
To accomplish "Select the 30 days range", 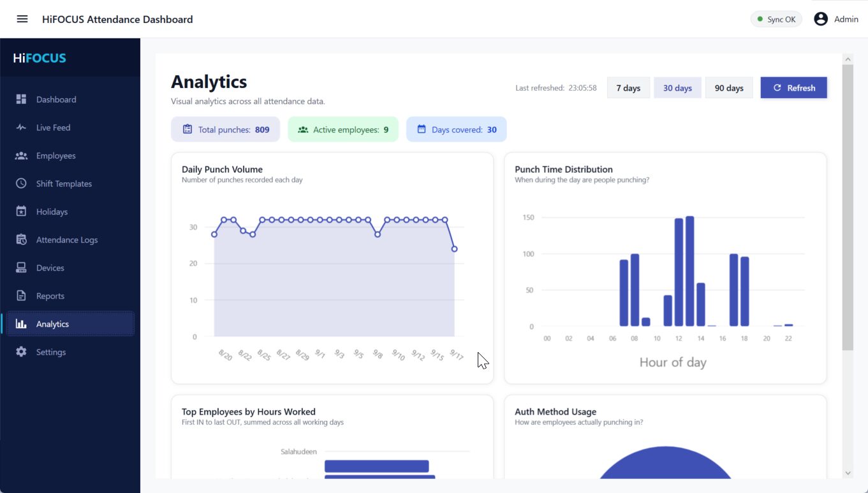I will pos(677,88).
